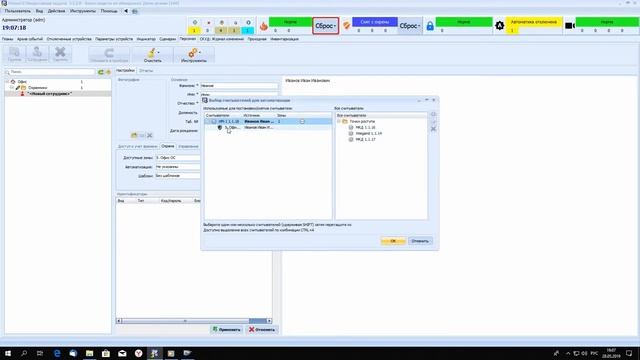
Task: Open the Очистить dropdown arrow
Action: [x=158, y=52]
